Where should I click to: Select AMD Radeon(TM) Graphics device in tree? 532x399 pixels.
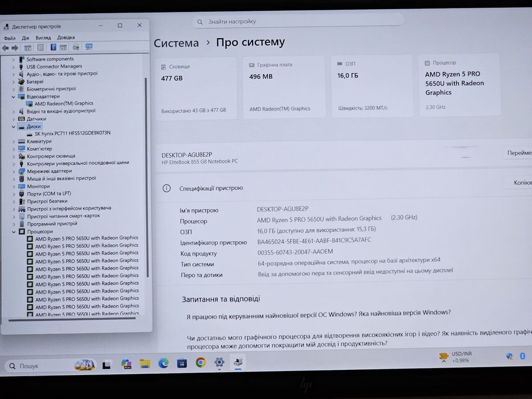(64, 103)
